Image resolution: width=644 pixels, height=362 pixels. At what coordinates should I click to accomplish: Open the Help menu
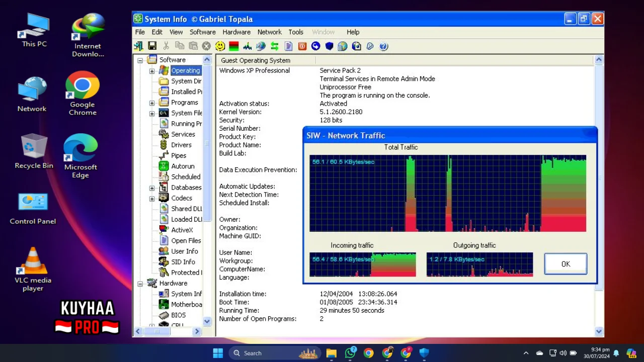[x=353, y=32]
